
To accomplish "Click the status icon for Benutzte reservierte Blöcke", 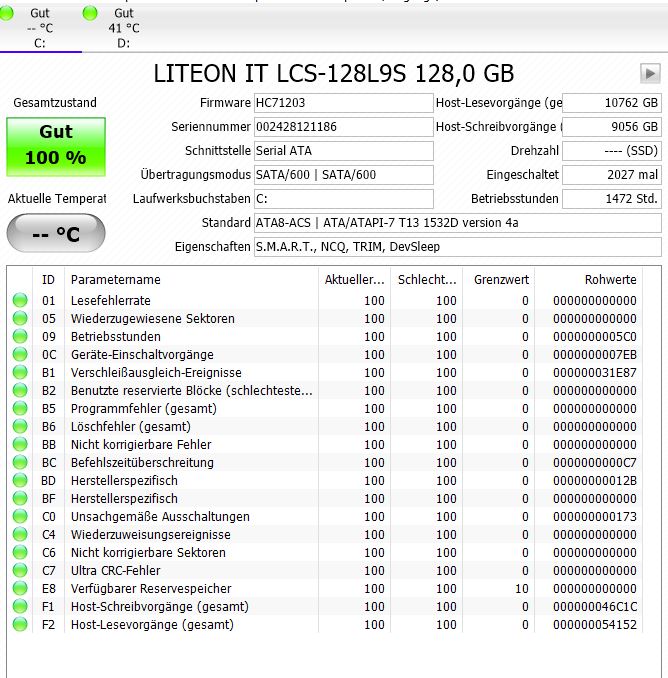I will (x=20, y=390).
